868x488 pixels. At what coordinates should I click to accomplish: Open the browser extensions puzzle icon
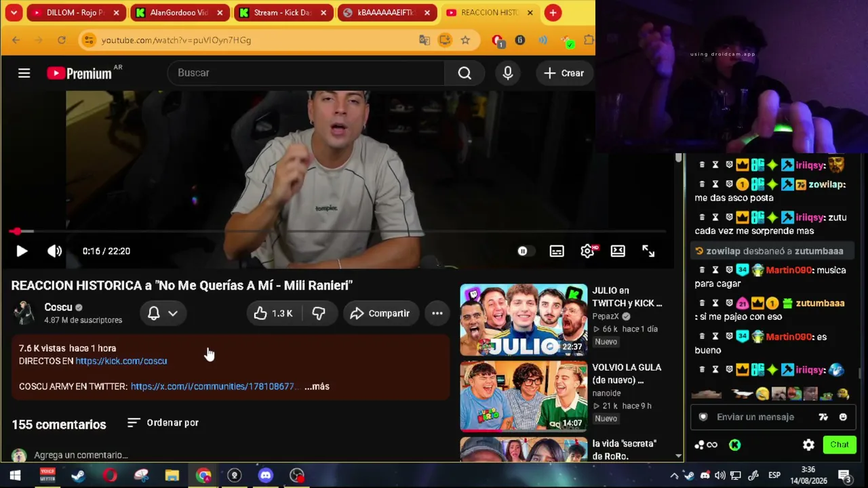(x=589, y=40)
